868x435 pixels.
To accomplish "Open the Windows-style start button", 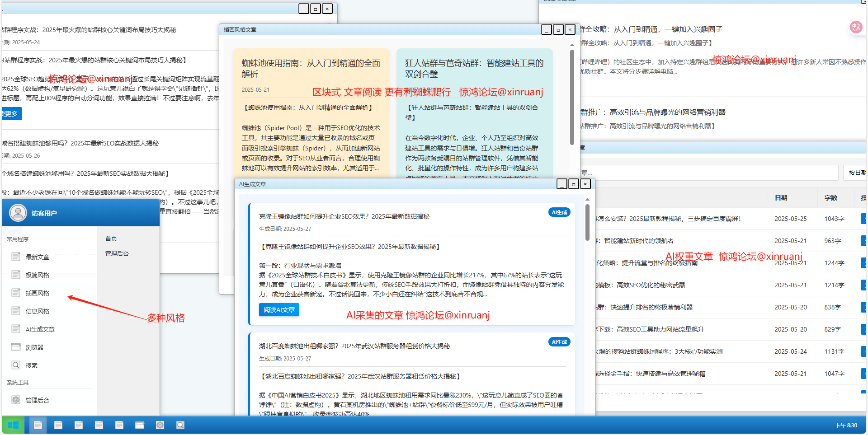I will click(13, 425).
